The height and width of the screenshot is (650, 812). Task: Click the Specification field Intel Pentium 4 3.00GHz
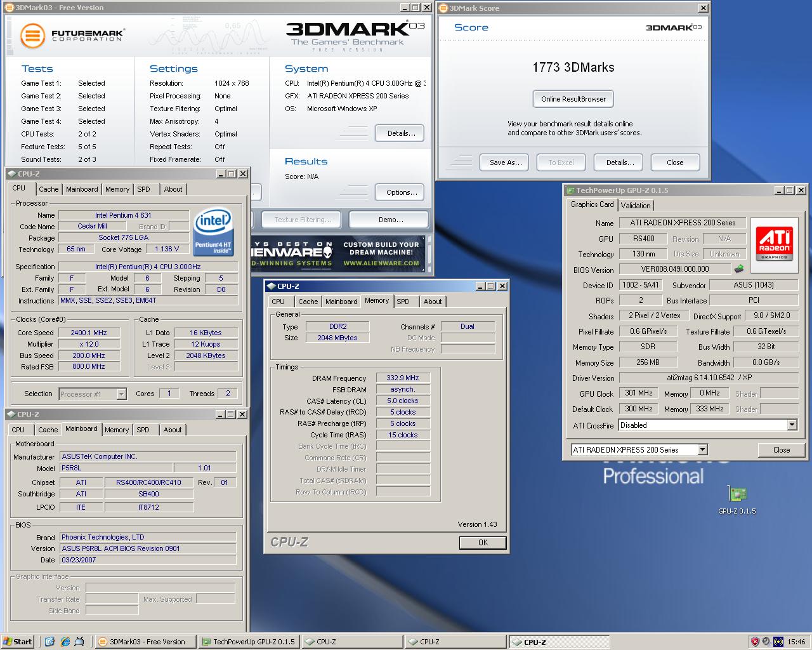tap(148, 267)
